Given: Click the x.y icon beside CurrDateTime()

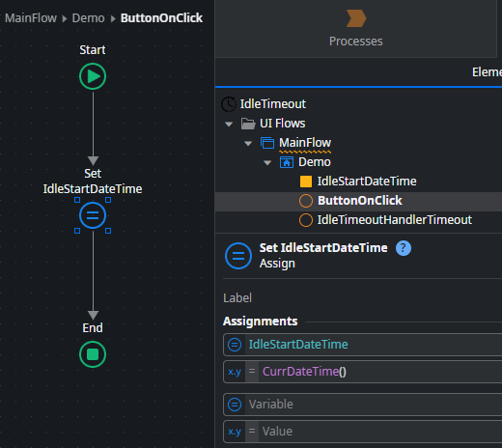Looking at the screenshot, I should click(235, 372).
